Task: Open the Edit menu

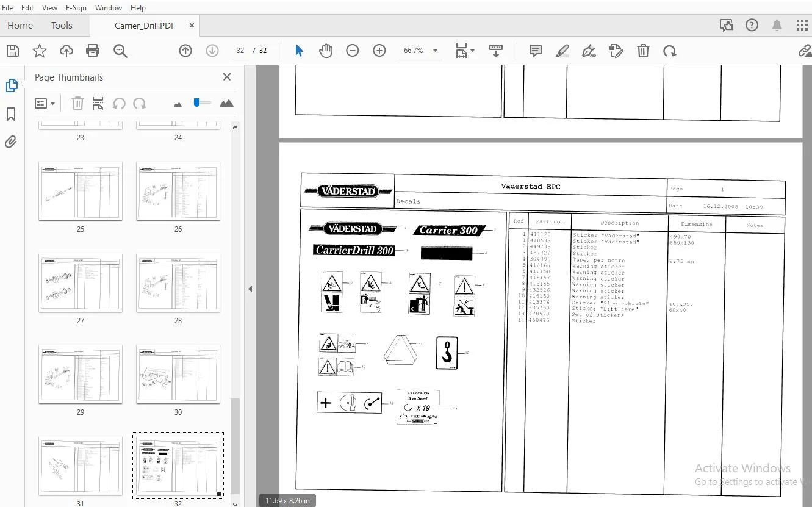Action: point(27,8)
